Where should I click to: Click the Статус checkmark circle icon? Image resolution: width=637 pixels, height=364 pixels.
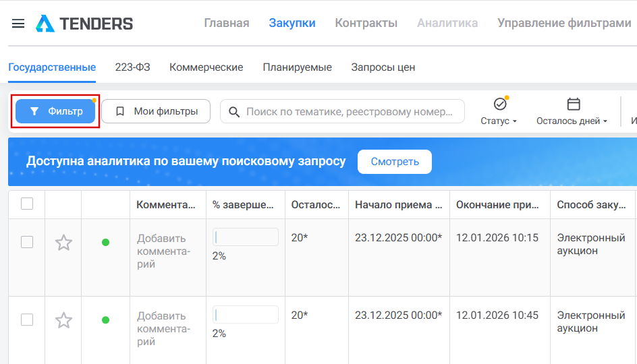point(500,104)
